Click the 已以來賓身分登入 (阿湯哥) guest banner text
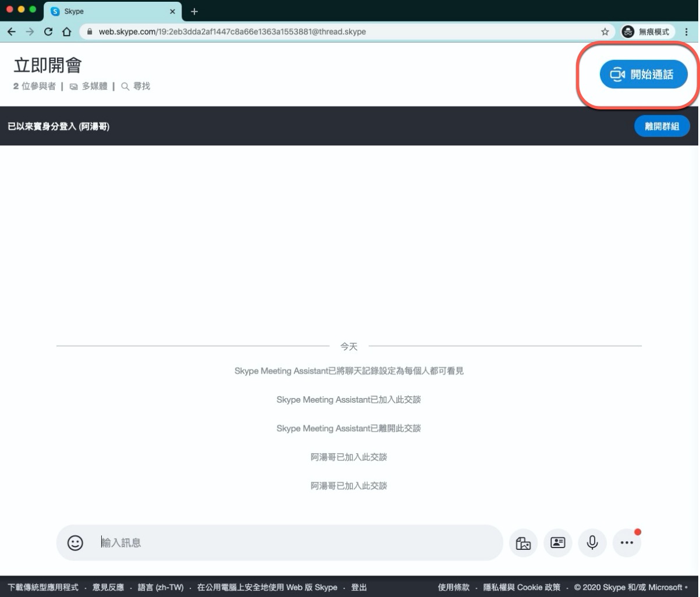The height and width of the screenshot is (597, 700). pyautogui.click(x=59, y=126)
